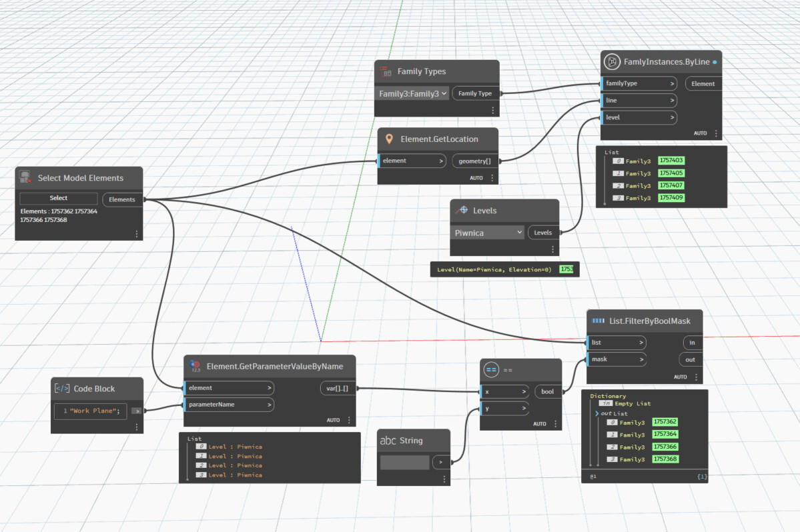Click element ID 1757405 in preview list

point(671,173)
